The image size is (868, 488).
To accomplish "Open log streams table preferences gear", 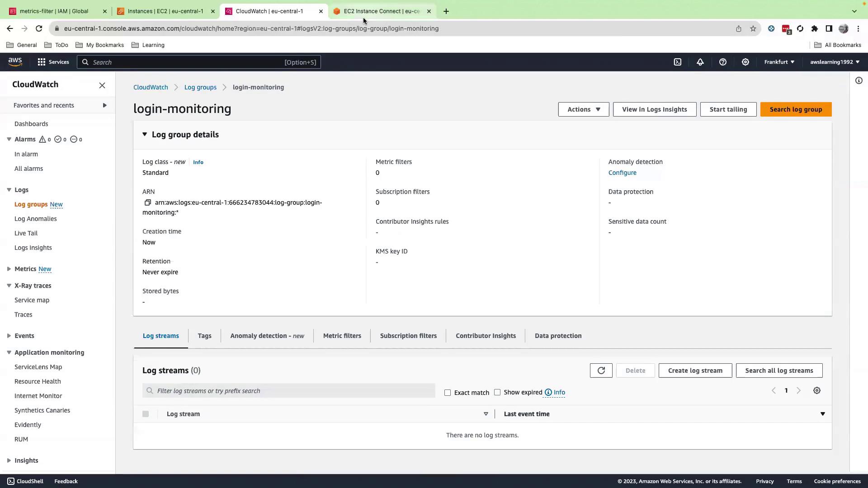I will click(816, 390).
